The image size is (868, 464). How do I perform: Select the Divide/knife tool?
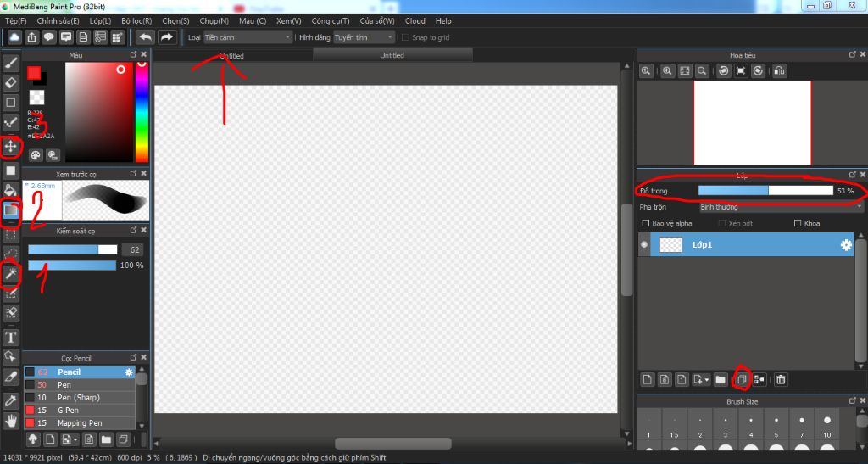[11, 377]
